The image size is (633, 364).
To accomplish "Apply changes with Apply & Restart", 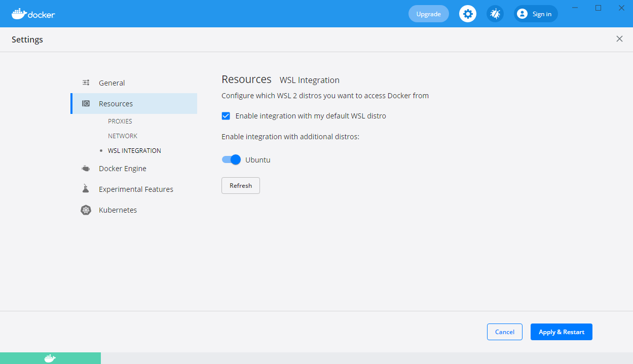I will [561, 332].
